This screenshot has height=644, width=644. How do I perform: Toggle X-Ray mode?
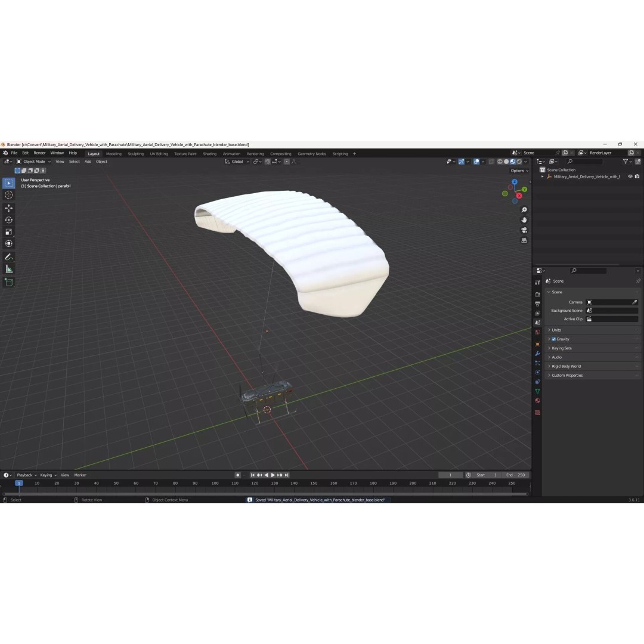[x=491, y=162]
